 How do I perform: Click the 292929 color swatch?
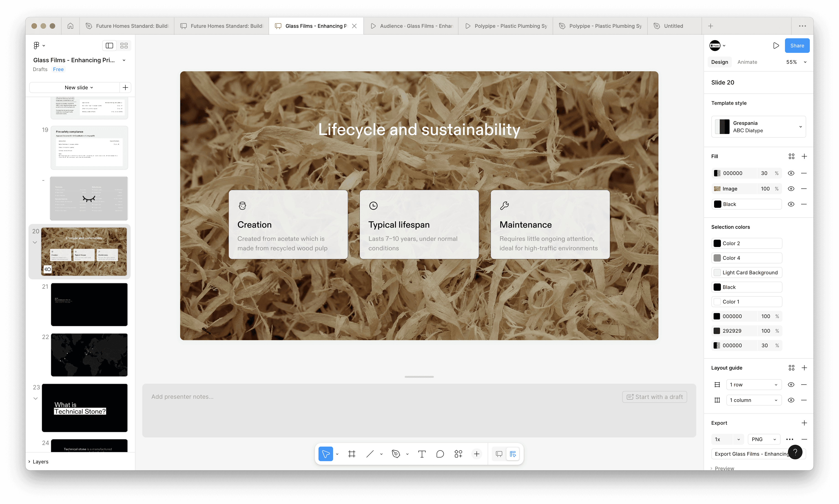717,331
